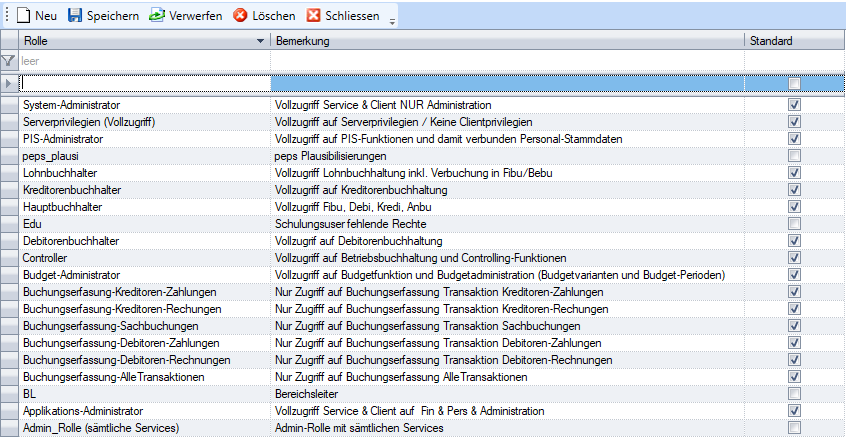846x437 pixels.
Task: Sort by the Bemerkung column header
Action: tap(507, 41)
